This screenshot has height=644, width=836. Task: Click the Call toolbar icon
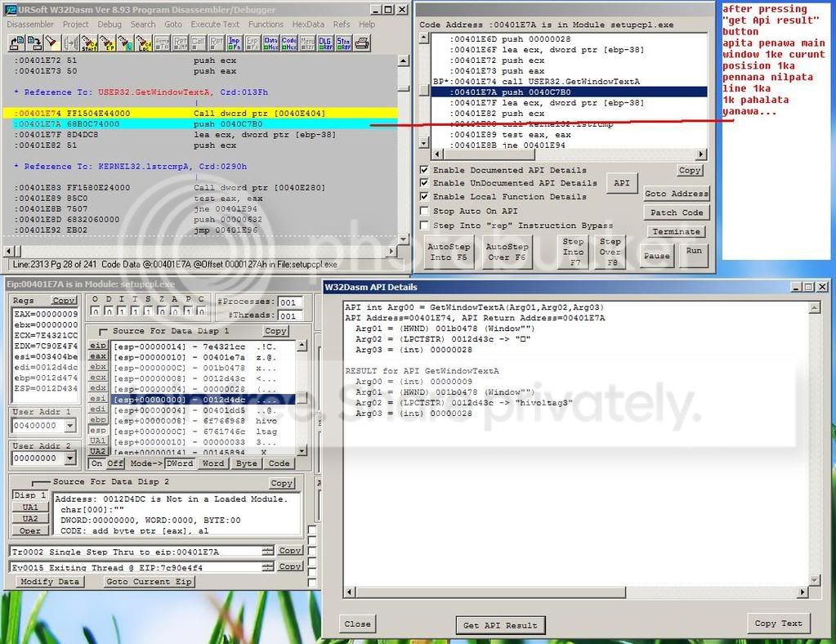[198, 42]
